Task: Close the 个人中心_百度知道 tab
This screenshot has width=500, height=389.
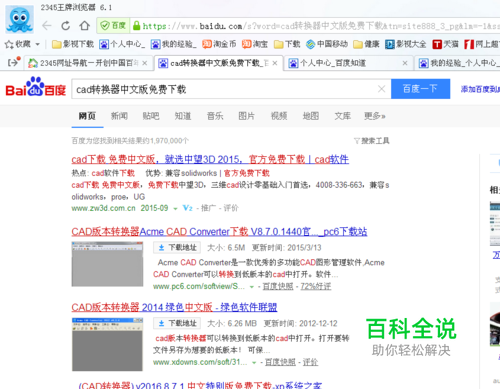Action: click(405, 63)
